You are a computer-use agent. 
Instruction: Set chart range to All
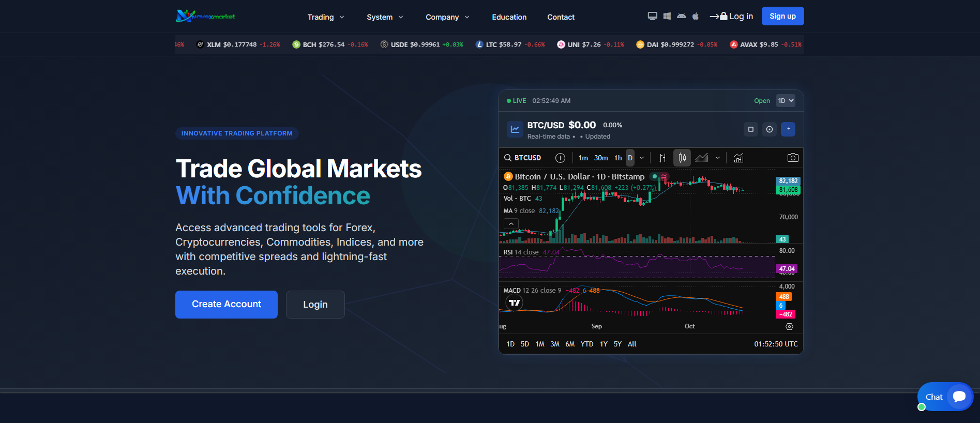[632, 344]
